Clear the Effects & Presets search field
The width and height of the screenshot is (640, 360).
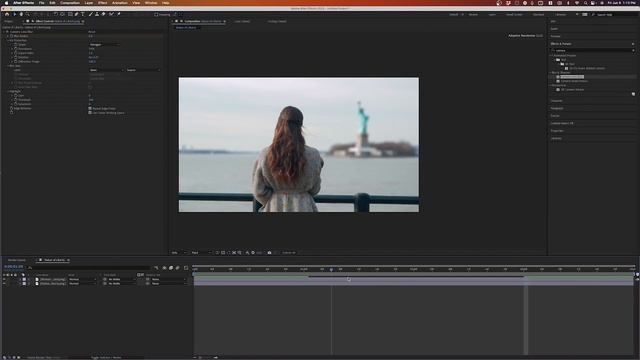[633, 51]
